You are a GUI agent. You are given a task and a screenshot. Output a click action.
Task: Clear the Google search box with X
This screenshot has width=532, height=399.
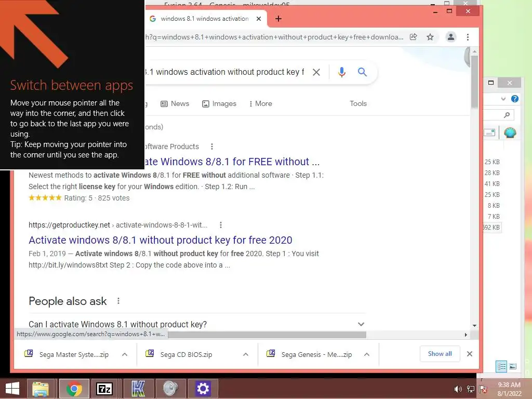tap(316, 72)
